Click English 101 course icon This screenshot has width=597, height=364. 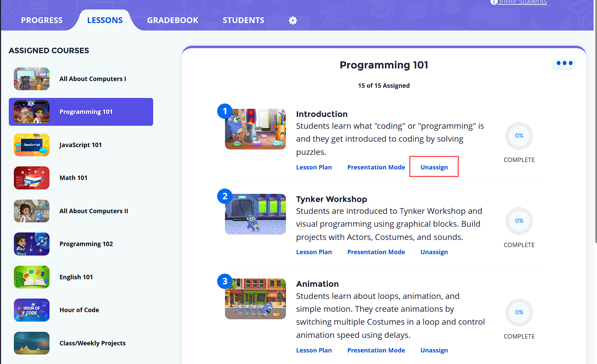point(32,277)
